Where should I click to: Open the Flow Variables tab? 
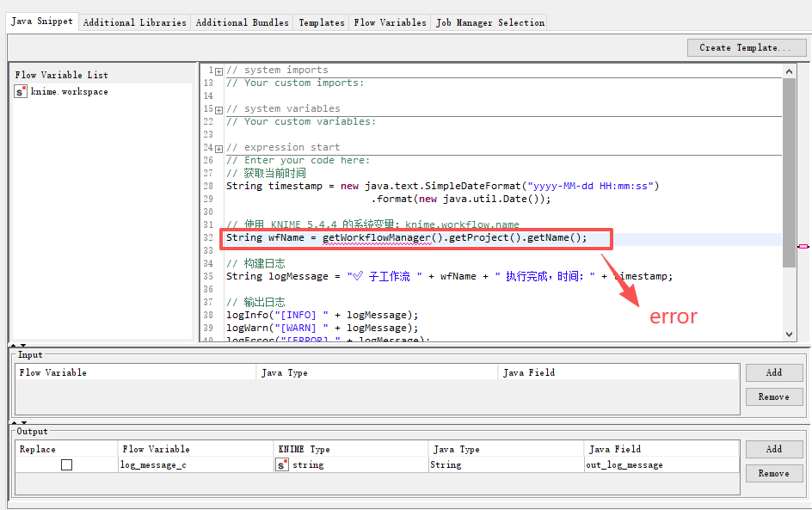pos(390,22)
